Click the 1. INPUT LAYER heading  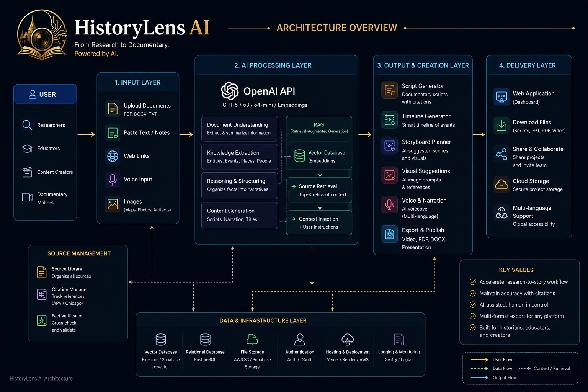click(x=138, y=82)
